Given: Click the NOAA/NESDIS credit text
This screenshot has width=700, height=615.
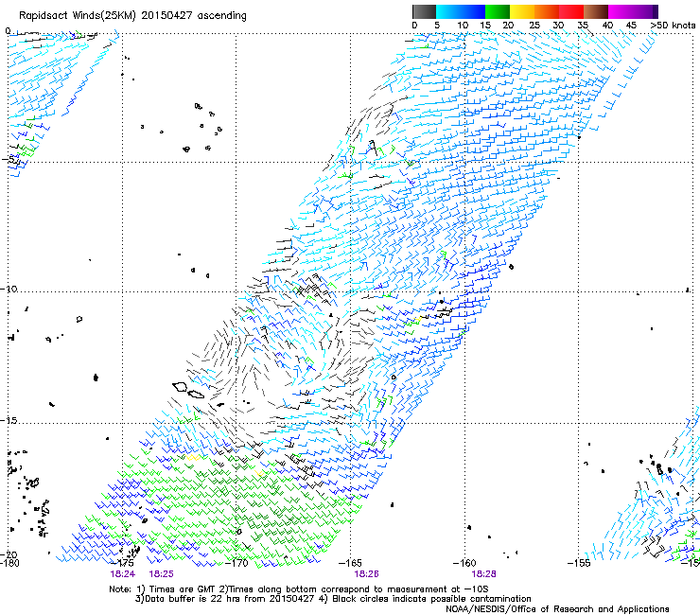Looking at the screenshot, I should [x=557, y=609].
